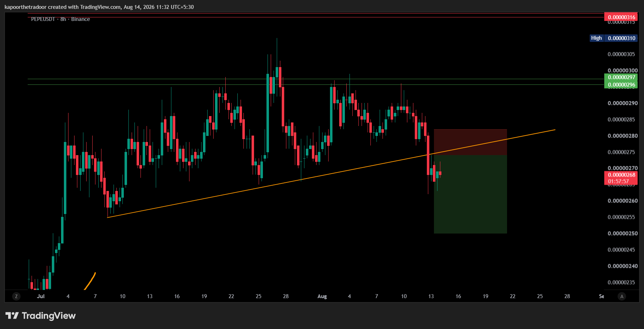The height and width of the screenshot is (329, 644).
Task: Click the A auto-scale button in bottom-right corner
Action: pyautogui.click(x=622, y=296)
